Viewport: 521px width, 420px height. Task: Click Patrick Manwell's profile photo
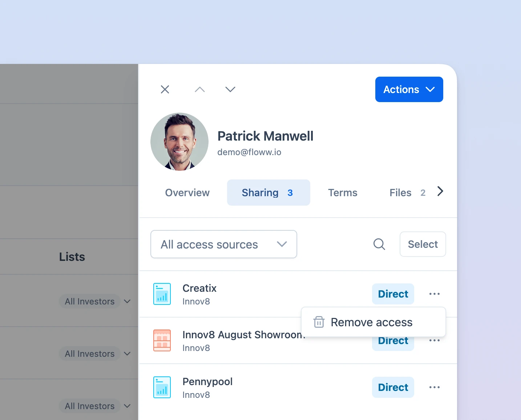click(x=179, y=142)
